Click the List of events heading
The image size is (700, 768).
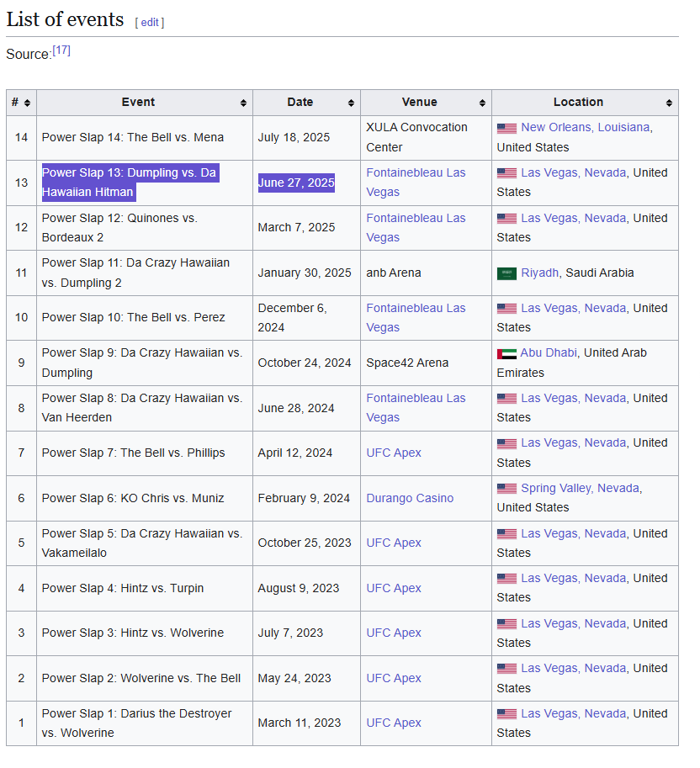tap(65, 19)
